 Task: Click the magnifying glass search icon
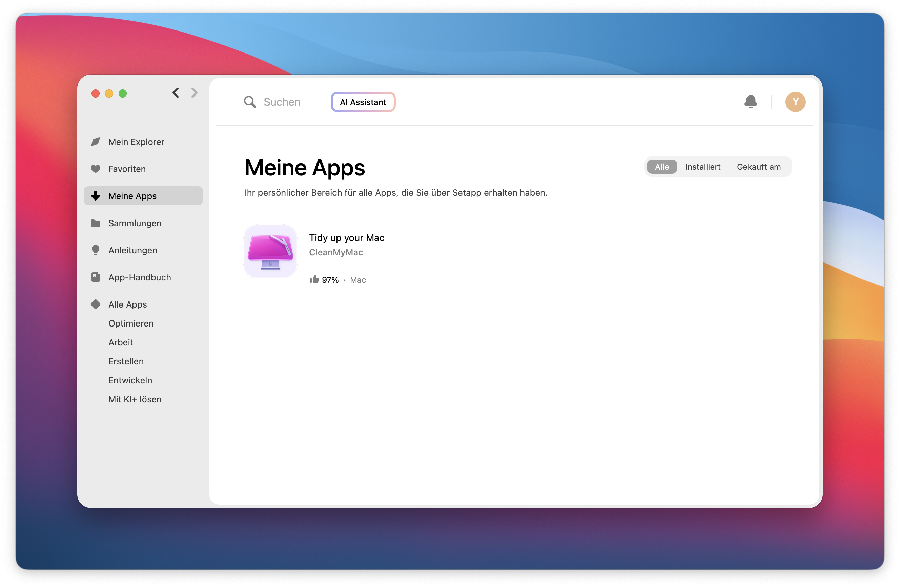[x=250, y=102]
